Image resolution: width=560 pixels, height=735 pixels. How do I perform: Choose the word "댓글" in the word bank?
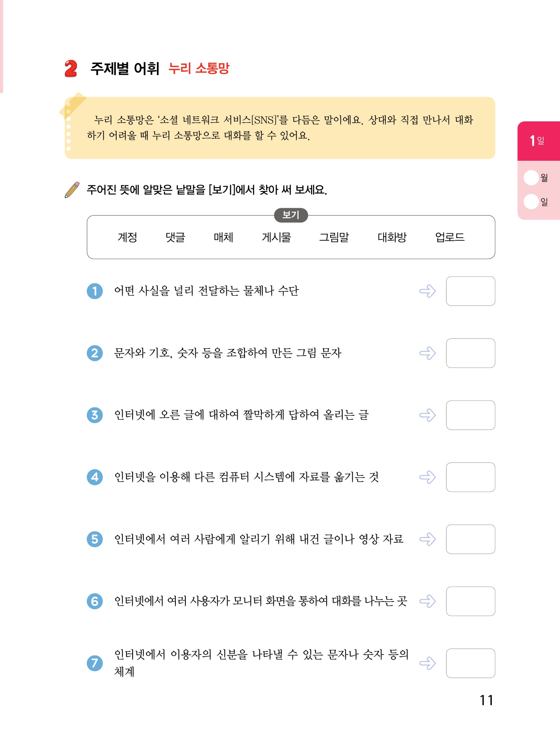(x=175, y=237)
